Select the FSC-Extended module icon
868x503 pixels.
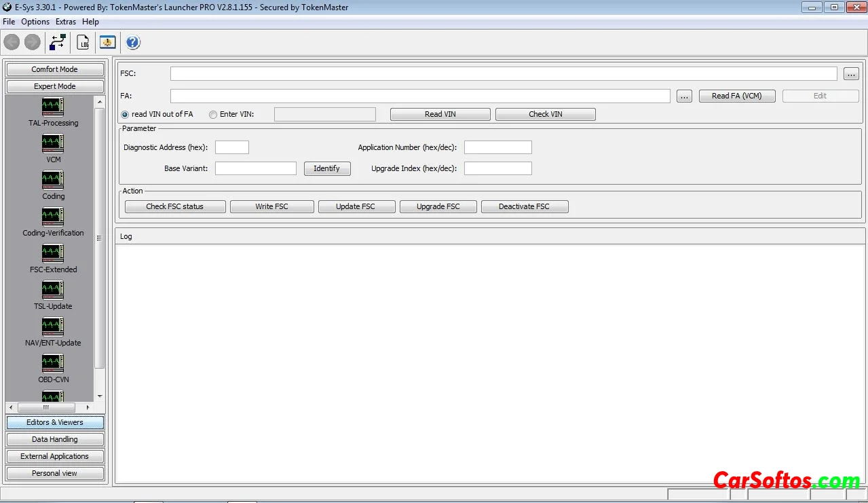pos(53,253)
